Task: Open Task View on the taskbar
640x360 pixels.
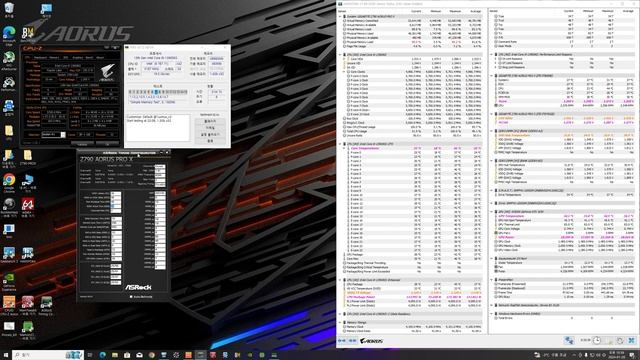Action: pyautogui.click(x=90, y=355)
